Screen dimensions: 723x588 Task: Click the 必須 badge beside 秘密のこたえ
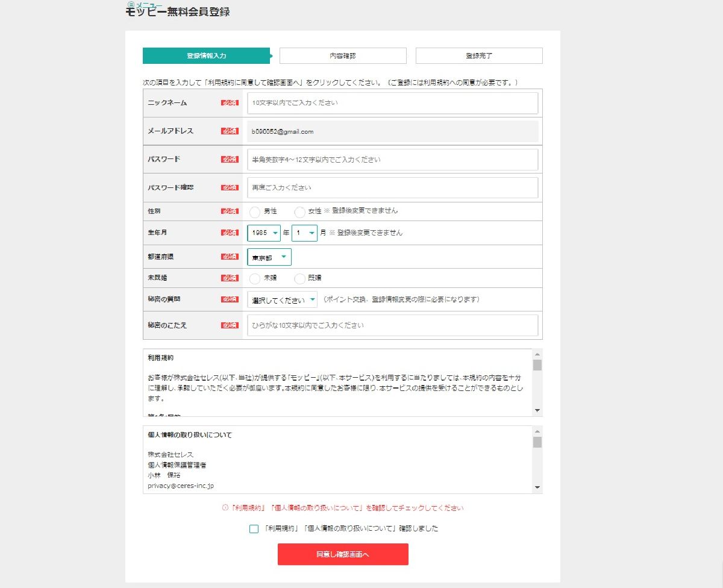point(230,325)
